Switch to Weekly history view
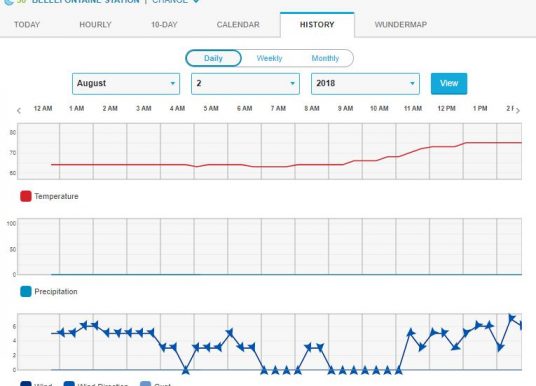The width and height of the screenshot is (536, 386). (x=269, y=58)
